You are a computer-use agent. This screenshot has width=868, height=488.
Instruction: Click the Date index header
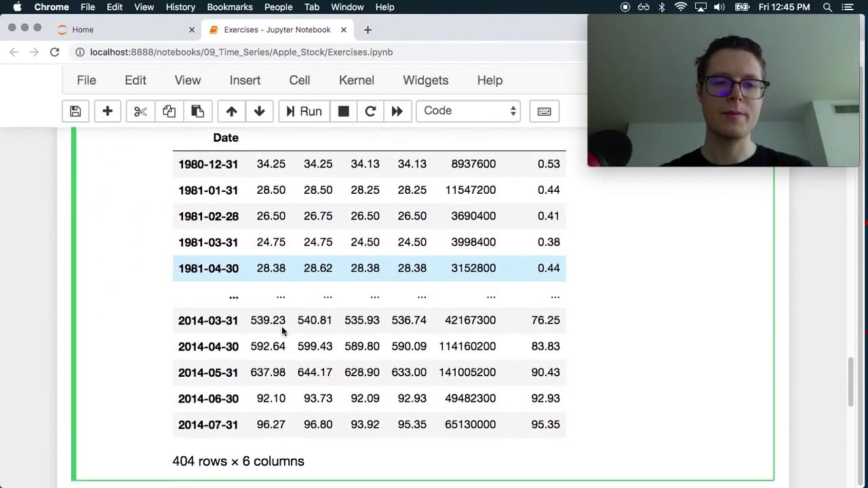point(226,138)
